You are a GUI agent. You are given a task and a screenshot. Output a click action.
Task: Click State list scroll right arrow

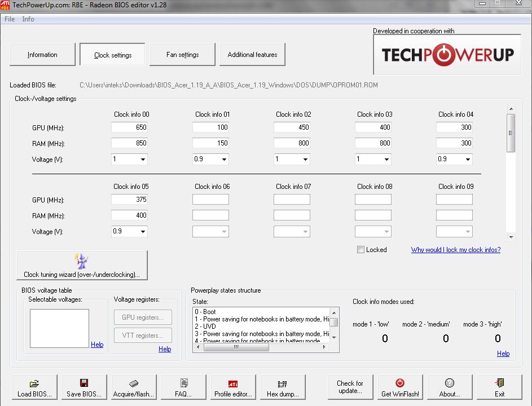324,347
